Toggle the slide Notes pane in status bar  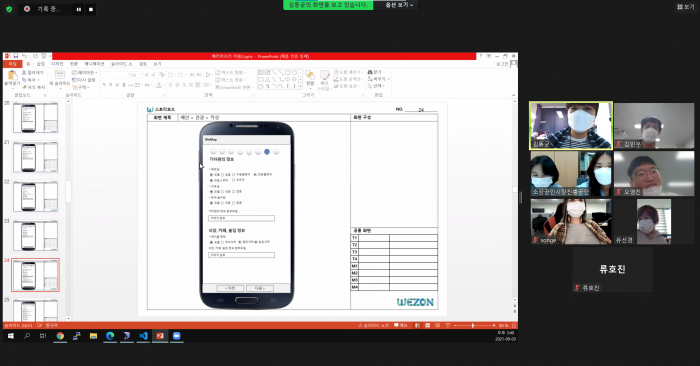[x=374, y=325]
